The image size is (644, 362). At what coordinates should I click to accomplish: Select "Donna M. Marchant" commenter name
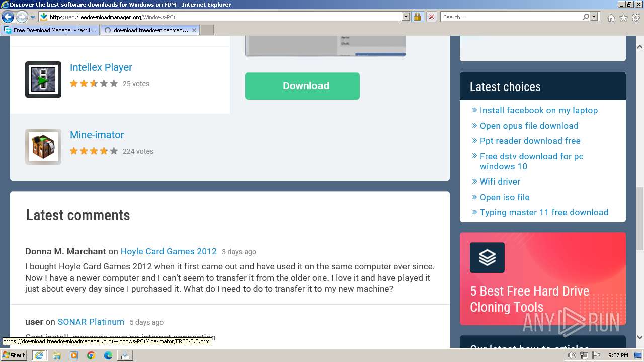click(x=65, y=251)
